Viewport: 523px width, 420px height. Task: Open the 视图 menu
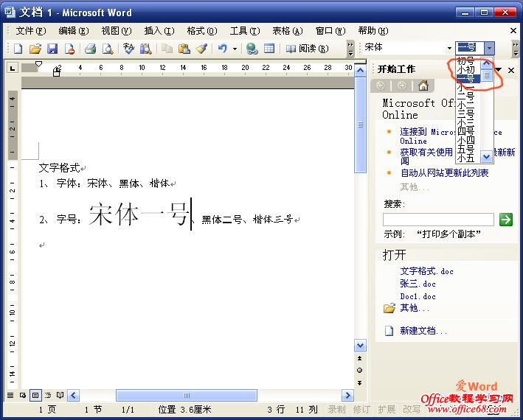117,31
